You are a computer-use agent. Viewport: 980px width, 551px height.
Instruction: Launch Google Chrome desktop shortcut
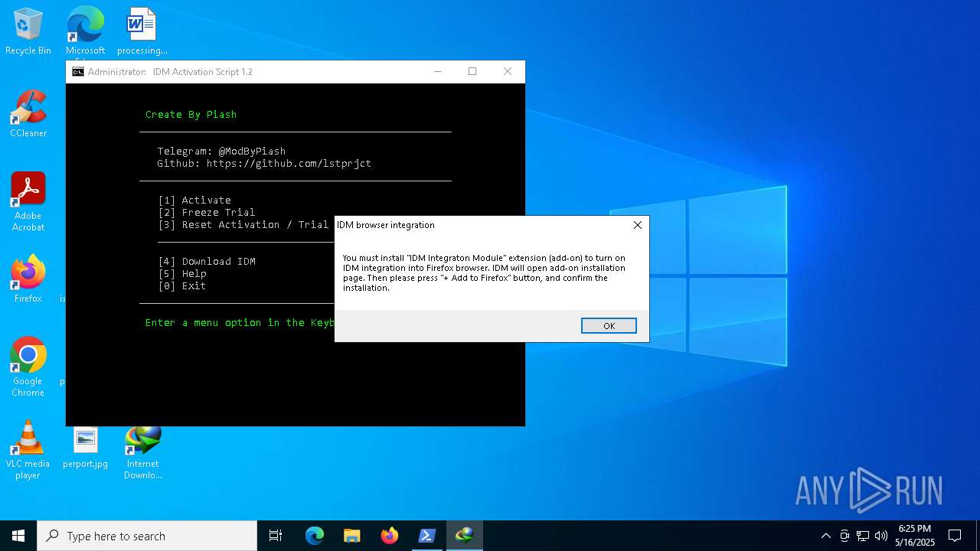tap(28, 367)
